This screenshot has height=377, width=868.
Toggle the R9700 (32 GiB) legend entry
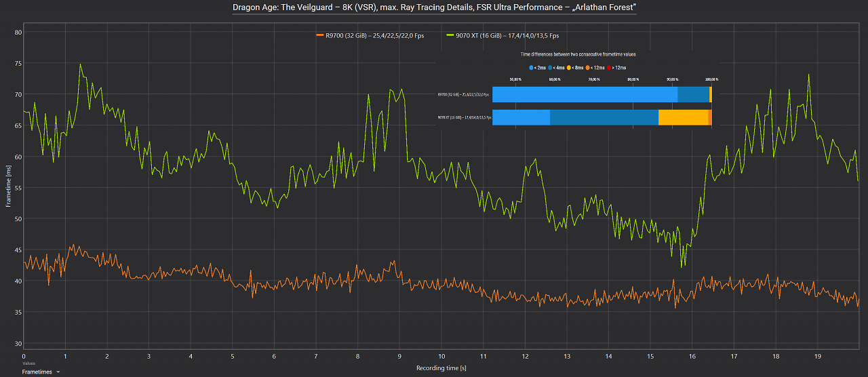(x=370, y=35)
